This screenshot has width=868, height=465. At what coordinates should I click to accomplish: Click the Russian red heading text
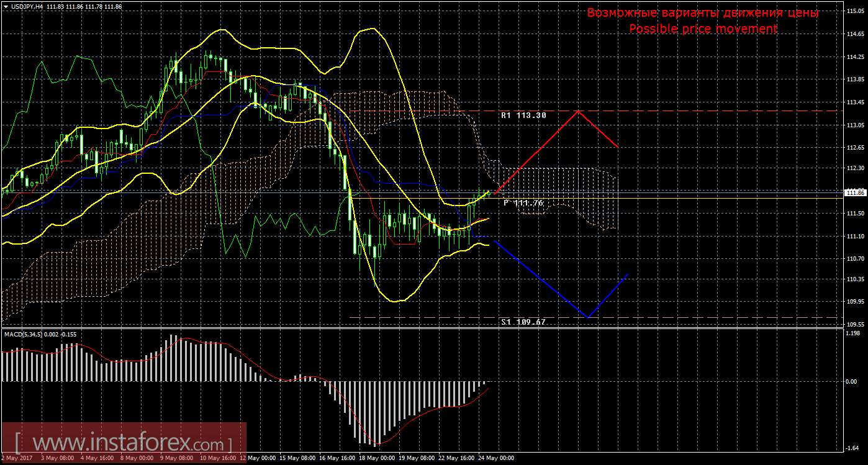[x=703, y=13]
